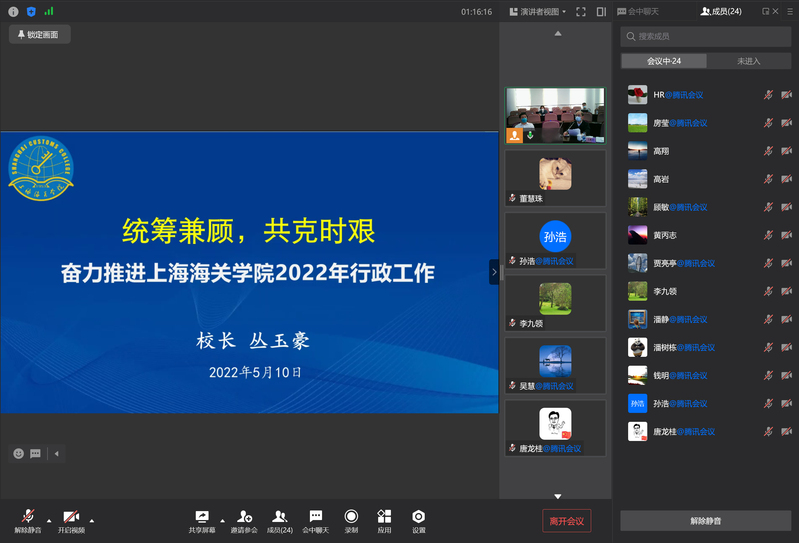
Task: Turn on camera with 开启视频 icon
Action: [71, 517]
